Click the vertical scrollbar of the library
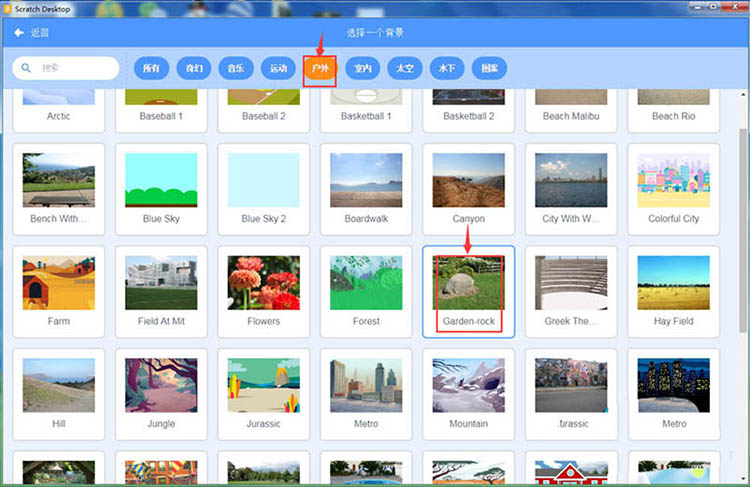The image size is (750, 487). coord(743,230)
